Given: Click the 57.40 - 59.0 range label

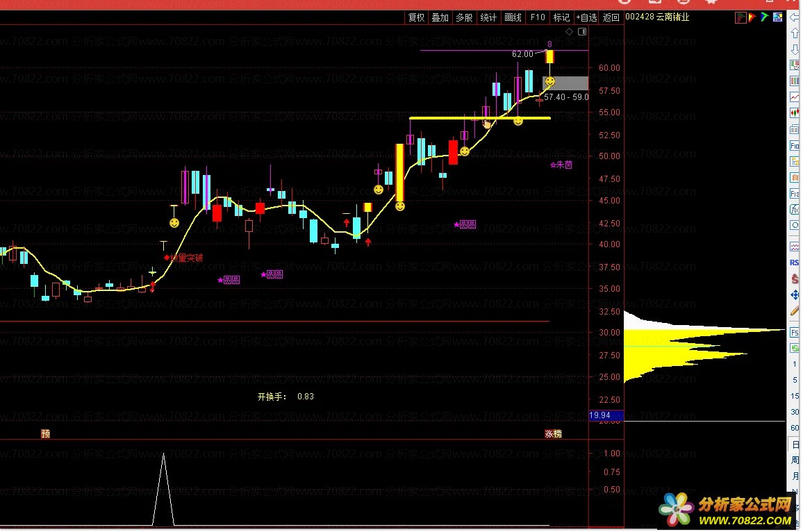Looking at the screenshot, I should [566, 97].
